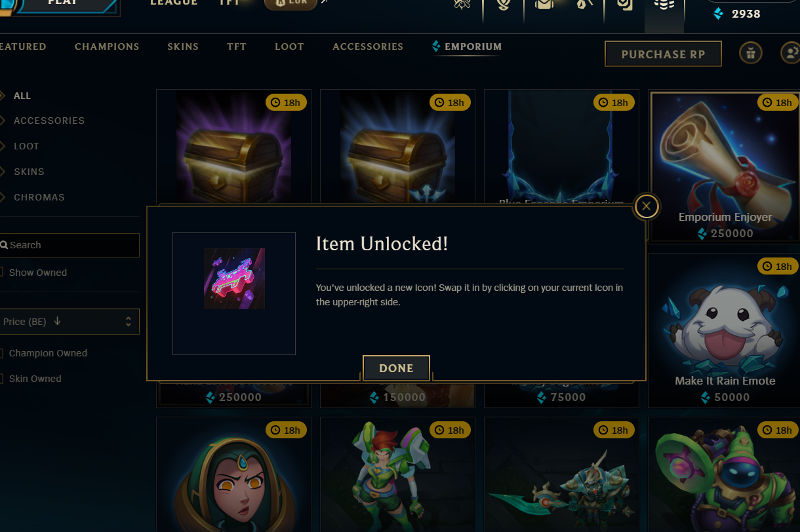The width and height of the screenshot is (800, 532).
Task: Tick the Champion Owned checkbox
Action: 2,353
